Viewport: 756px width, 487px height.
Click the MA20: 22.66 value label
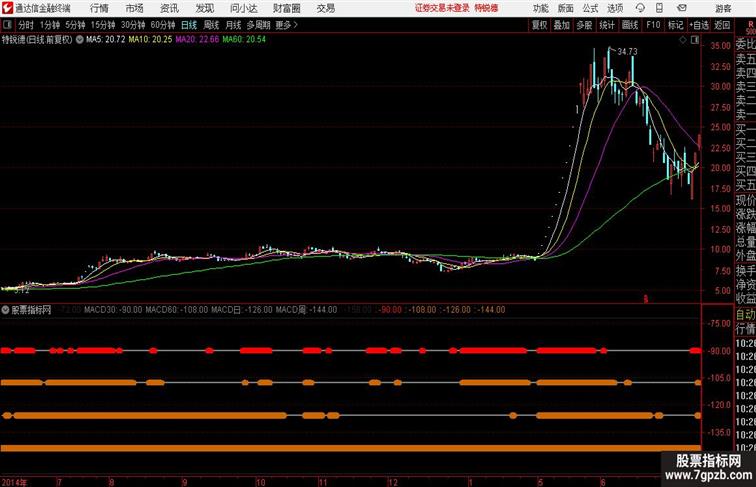pyautogui.click(x=197, y=40)
